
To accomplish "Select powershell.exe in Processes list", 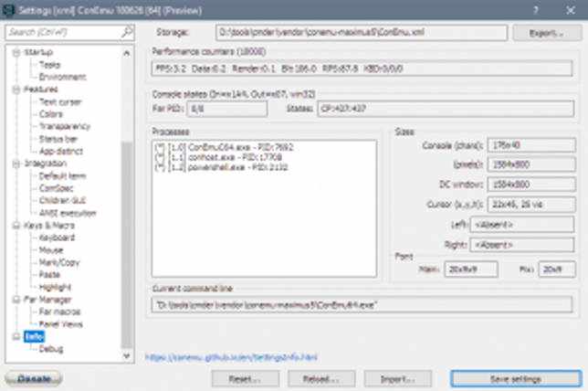I will [221, 167].
